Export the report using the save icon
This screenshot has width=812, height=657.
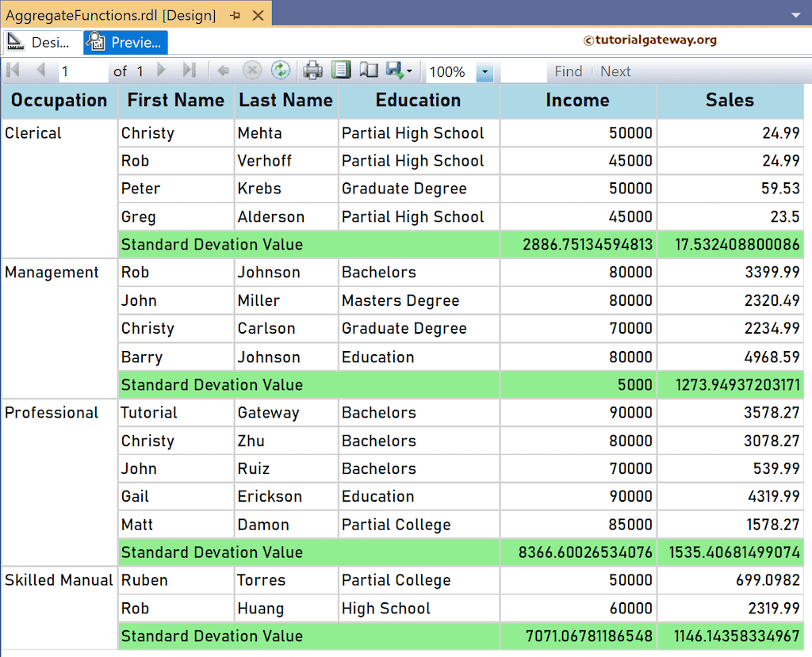click(x=395, y=71)
